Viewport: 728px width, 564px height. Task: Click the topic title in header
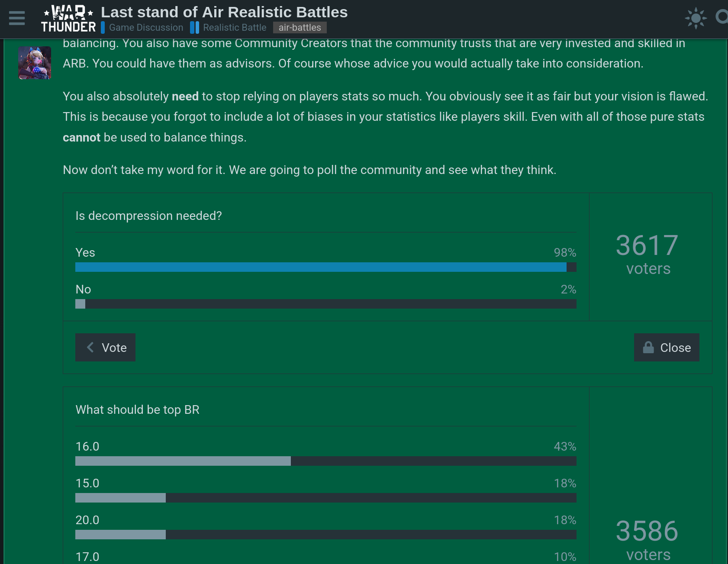224,12
